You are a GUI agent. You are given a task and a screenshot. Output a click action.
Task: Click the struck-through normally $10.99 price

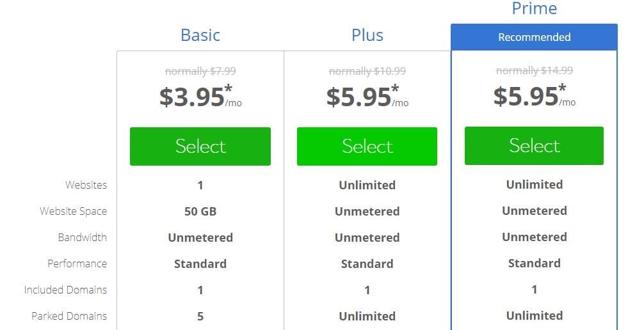pyautogui.click(x=367, y=72)
